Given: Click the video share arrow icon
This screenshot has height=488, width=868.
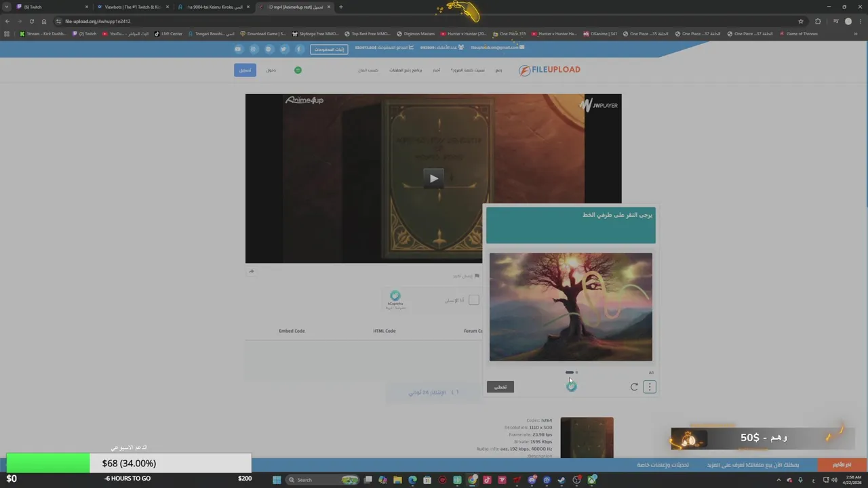Looking at the screenshot, I should coord(251,271).
